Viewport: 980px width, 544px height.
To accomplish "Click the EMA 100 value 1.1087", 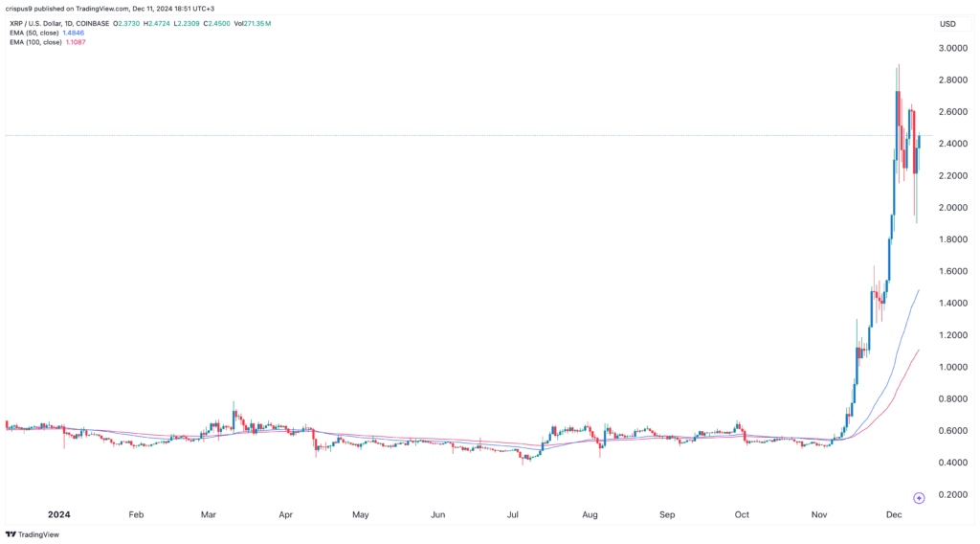I will tap(76, 42).
